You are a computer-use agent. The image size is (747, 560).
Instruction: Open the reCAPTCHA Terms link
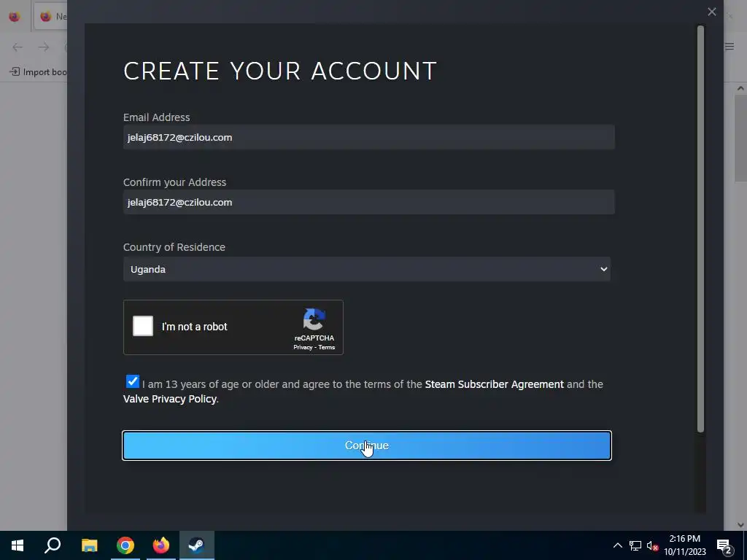(326, 347)
